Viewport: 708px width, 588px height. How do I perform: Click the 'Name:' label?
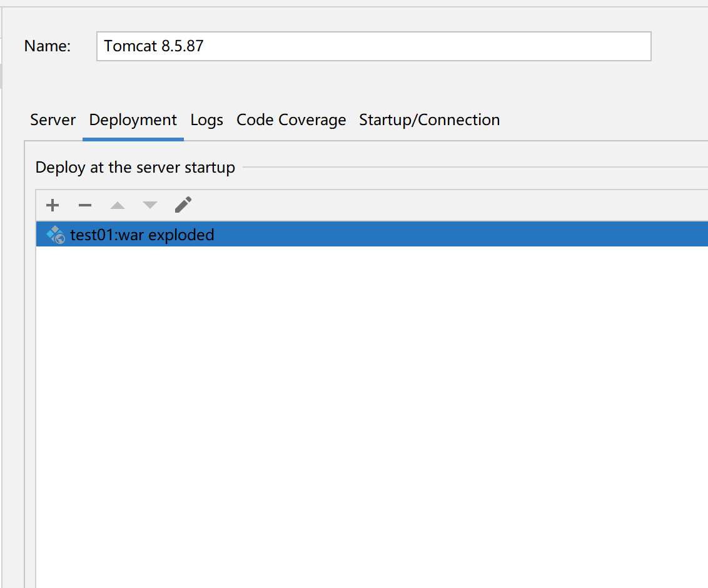[48, 46]
